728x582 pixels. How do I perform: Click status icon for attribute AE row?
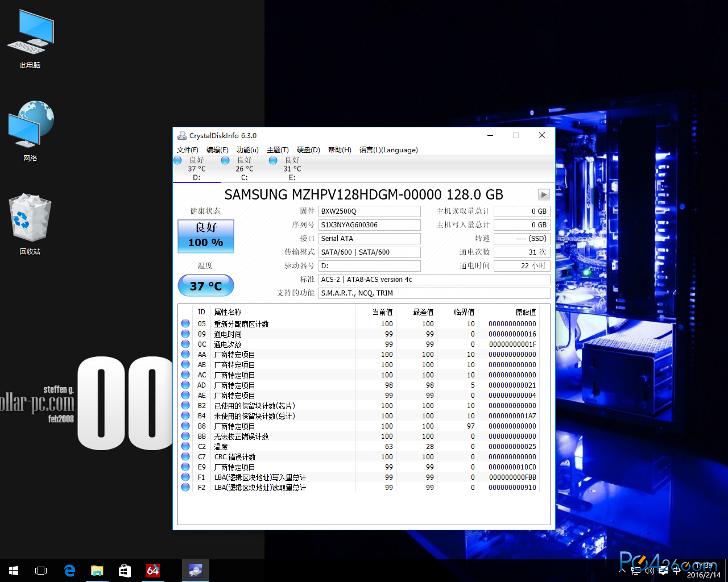click(x=185, y=395)
